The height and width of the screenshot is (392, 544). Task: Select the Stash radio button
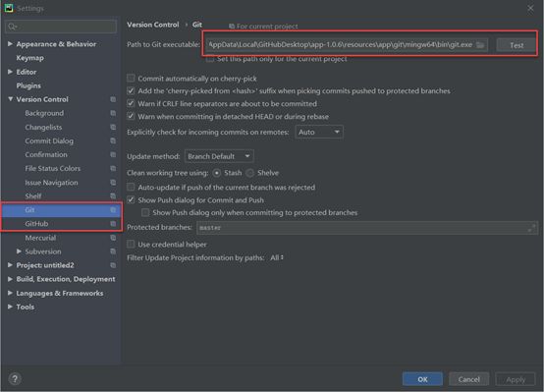tap(216, 173)
